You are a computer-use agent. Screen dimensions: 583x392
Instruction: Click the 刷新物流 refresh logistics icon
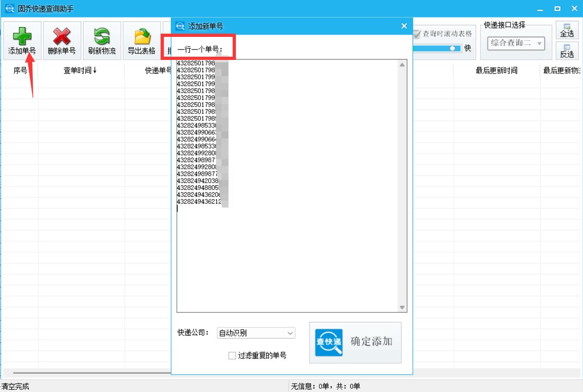(x=101, y=36)
